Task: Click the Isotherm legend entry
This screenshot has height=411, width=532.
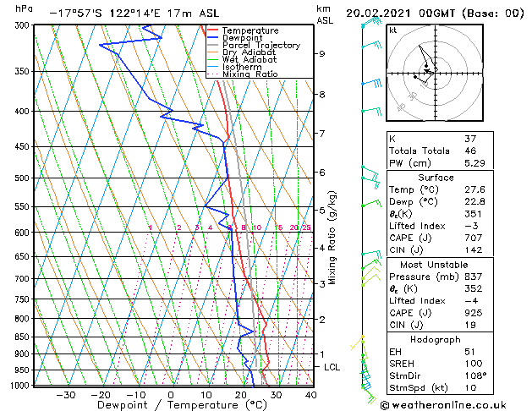Action: coord(242,67)
